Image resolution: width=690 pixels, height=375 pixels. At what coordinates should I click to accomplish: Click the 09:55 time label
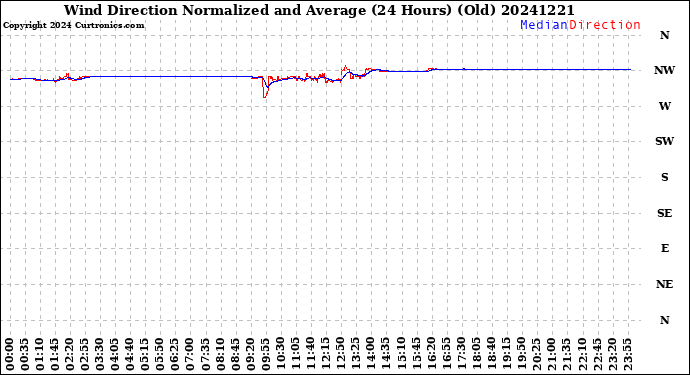265,355
